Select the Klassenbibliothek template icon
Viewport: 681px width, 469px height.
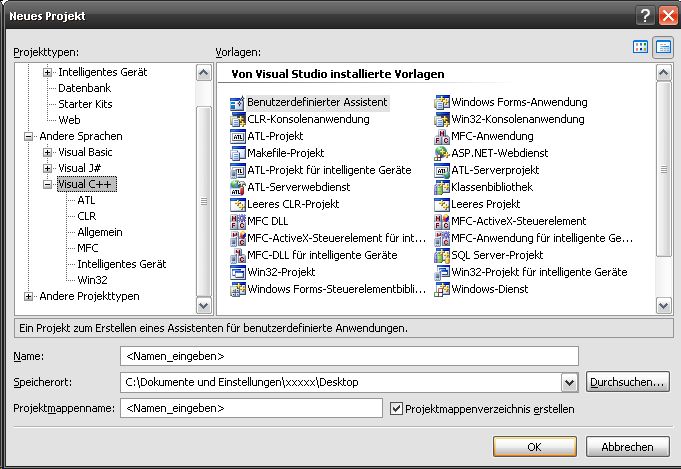point(441,188)
